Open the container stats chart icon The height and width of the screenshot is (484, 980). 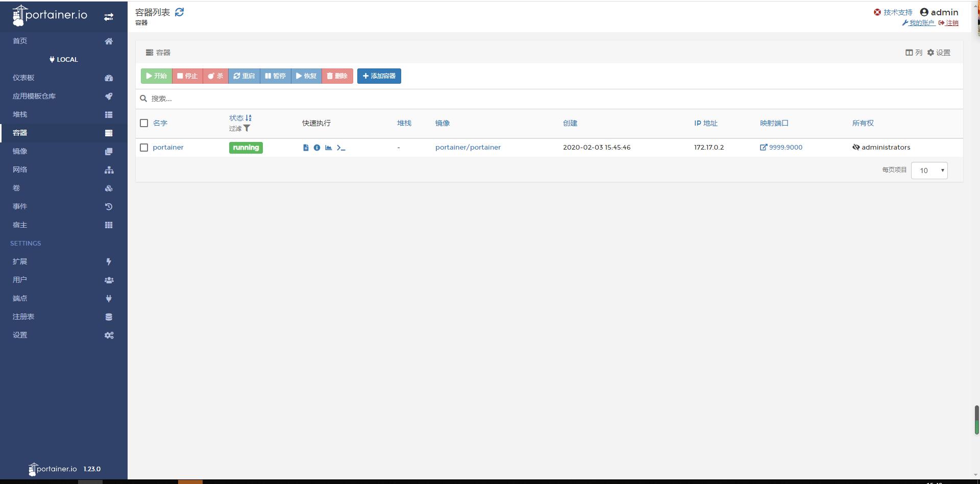click(x=329, y=148)
